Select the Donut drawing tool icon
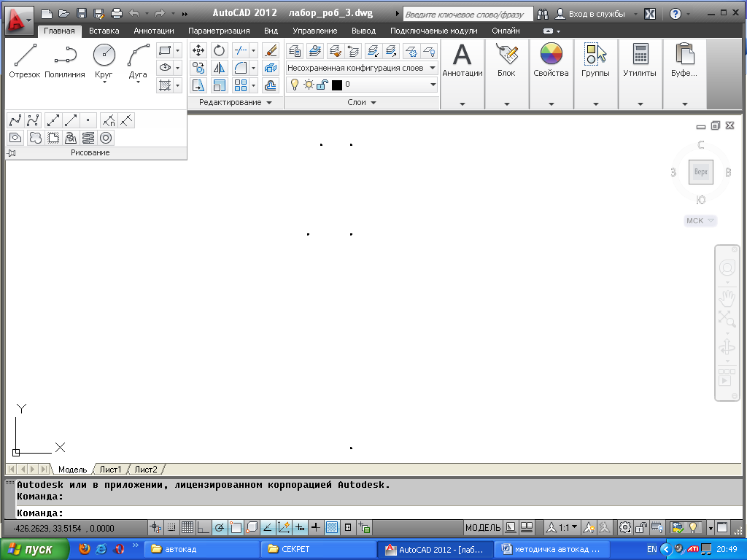The height and width of the screenshot is (560, 747). click(x=106, y=138)
